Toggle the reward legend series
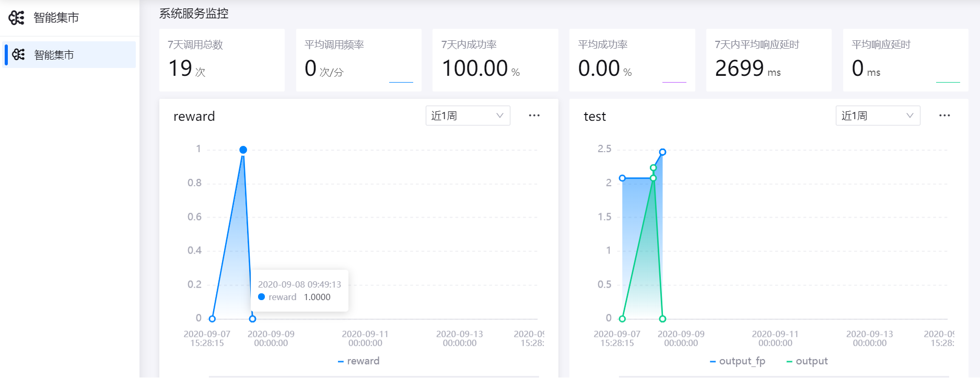The height and width of the screenshot is (378, 980). [x=358, y=361]
